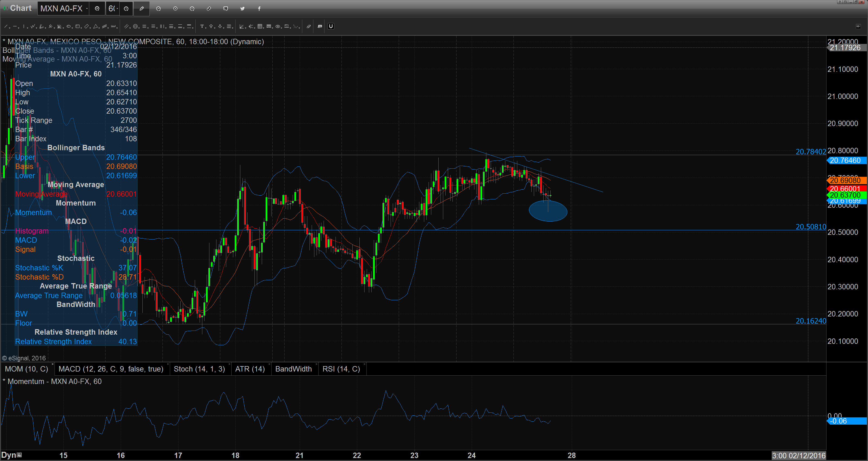The width and height of the screenshot is (868, 461).
Task: Select the Fibonacci circles tool
Action: [136, 26]
